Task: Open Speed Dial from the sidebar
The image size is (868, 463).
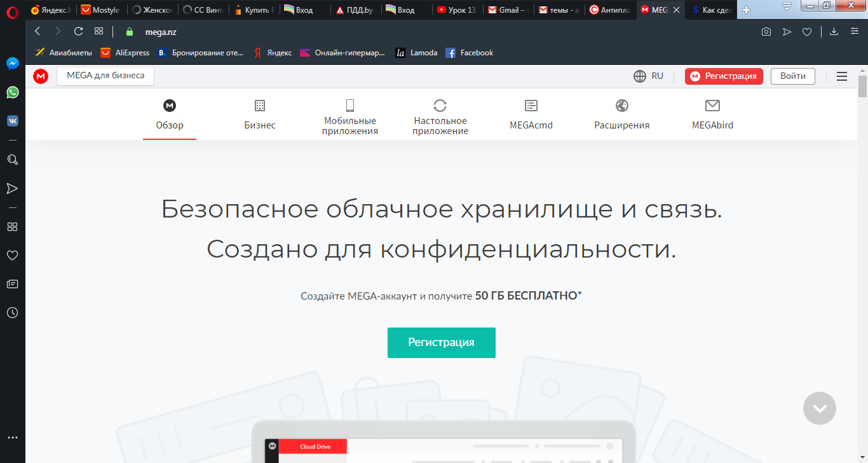Action: (x=12, y=226)
